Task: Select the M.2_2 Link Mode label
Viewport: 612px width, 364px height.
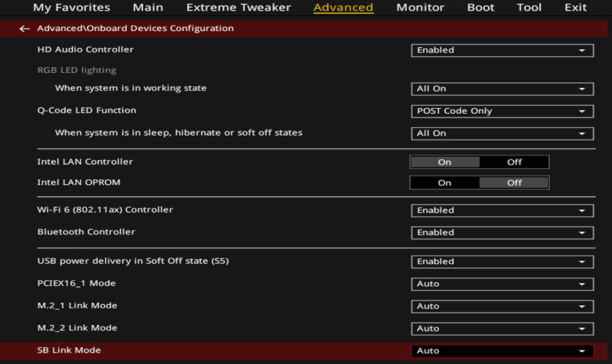Action: [77, 328]
